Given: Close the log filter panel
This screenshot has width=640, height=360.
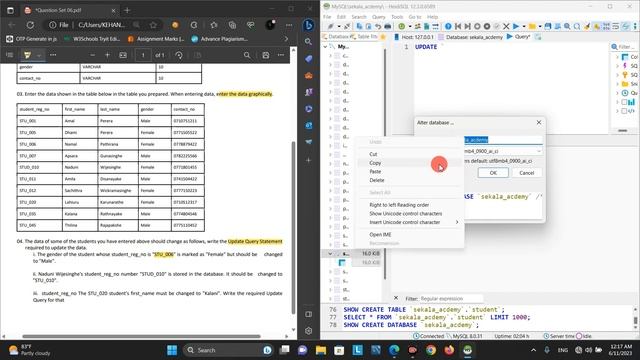Looking at the screenshot, I should [396, 298].
